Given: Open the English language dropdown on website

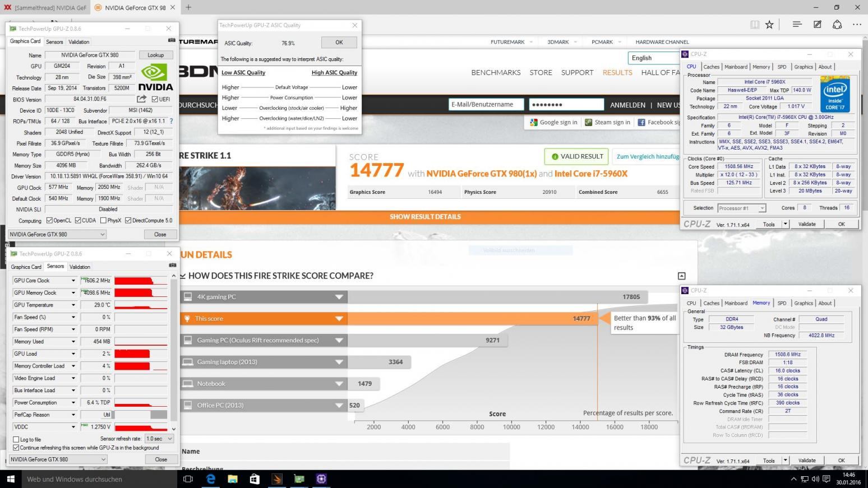Looking at the screenshot, I should click(x=654, y=58).
